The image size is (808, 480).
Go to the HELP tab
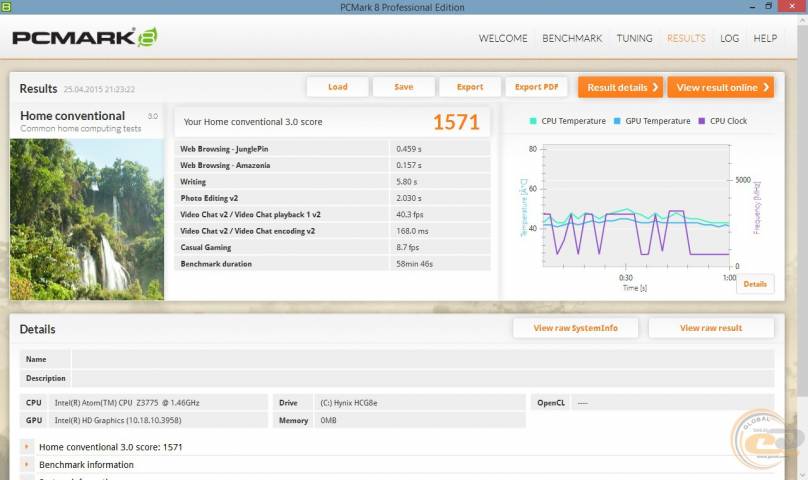[x=765, y=39]
